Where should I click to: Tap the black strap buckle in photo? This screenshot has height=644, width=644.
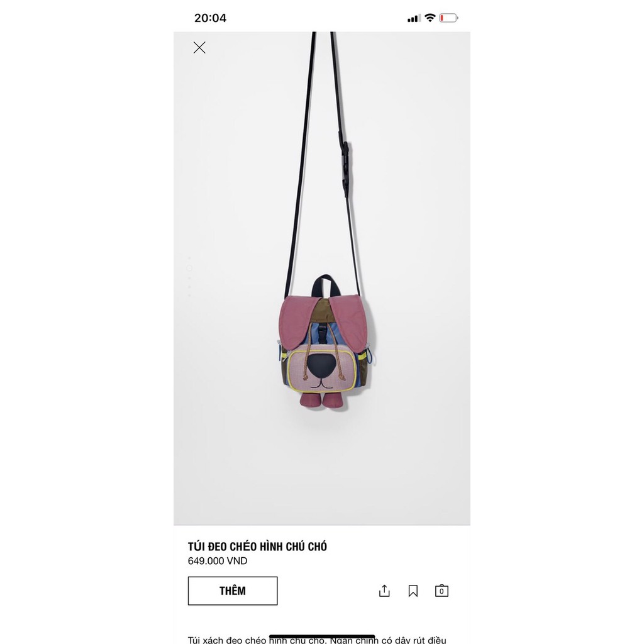[345, 167]
